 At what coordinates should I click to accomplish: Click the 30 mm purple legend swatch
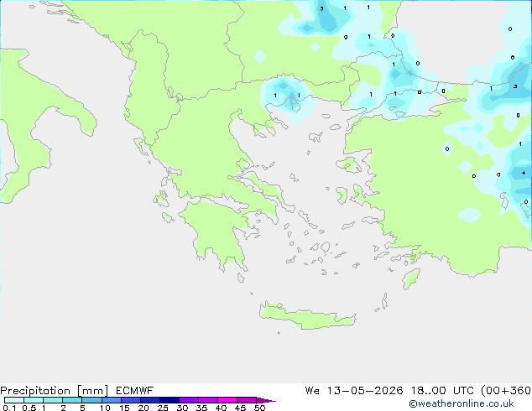(188, 400)
